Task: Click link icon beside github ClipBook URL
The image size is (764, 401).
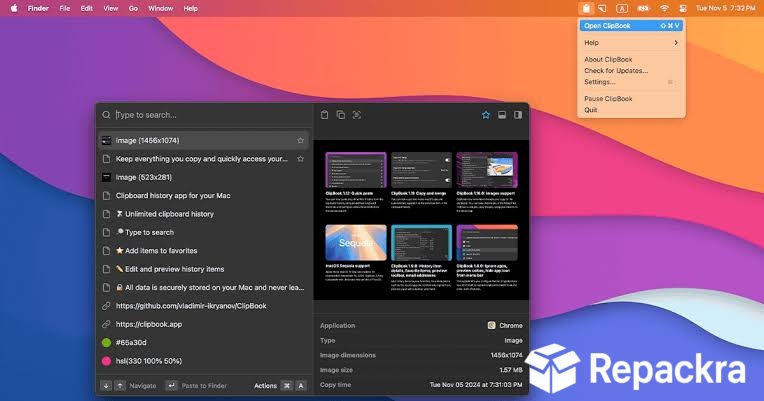Action: (106, 306)
